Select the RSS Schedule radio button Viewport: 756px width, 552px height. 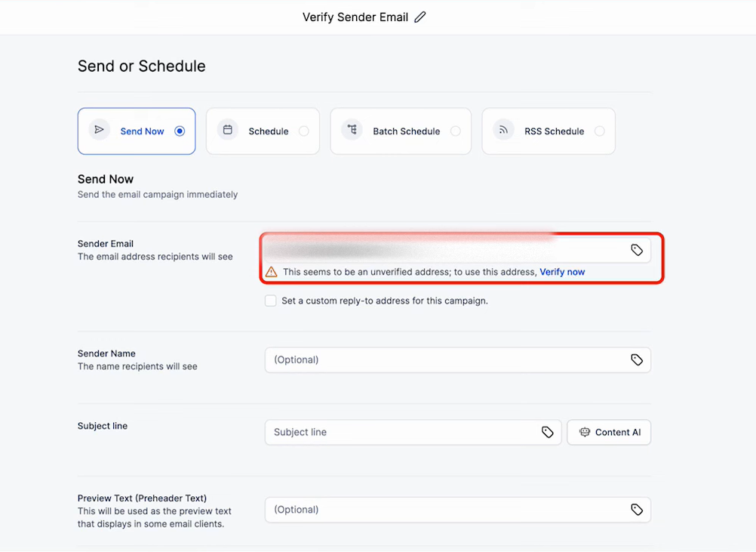(599, 131)
